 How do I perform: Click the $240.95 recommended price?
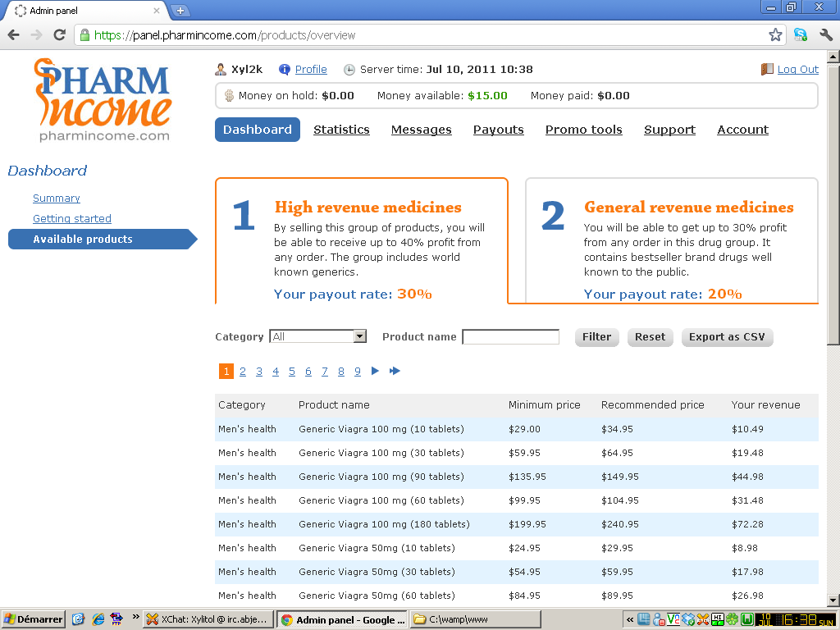tap(620, 524)
